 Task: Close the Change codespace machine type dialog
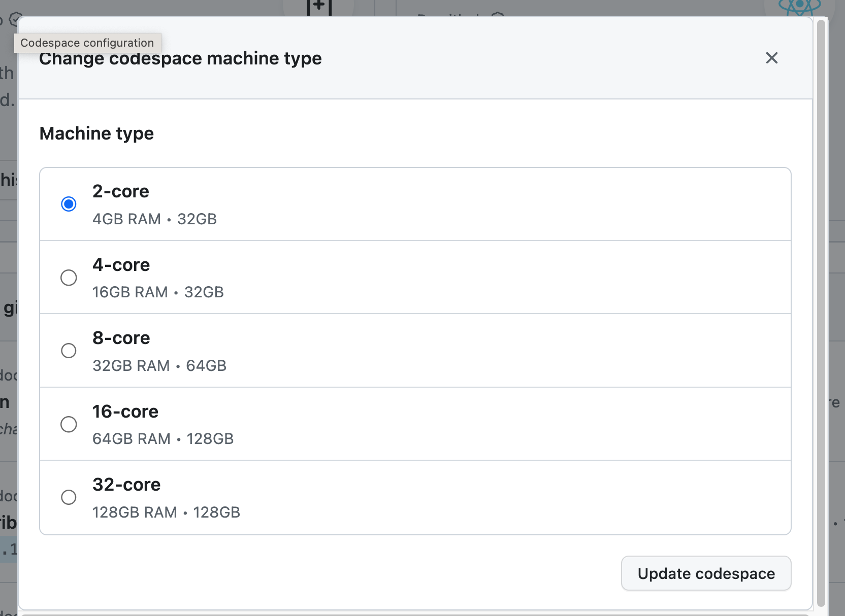771,58
